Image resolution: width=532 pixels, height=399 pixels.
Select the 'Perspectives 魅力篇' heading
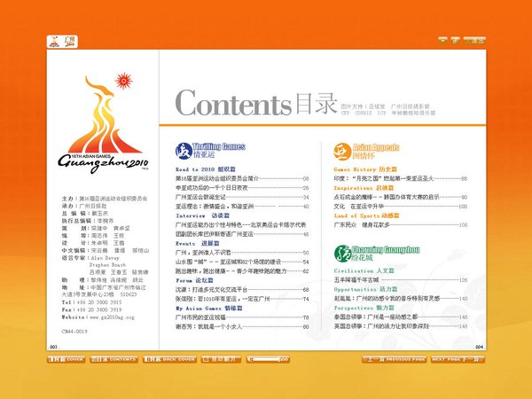(x=364, y=308)
